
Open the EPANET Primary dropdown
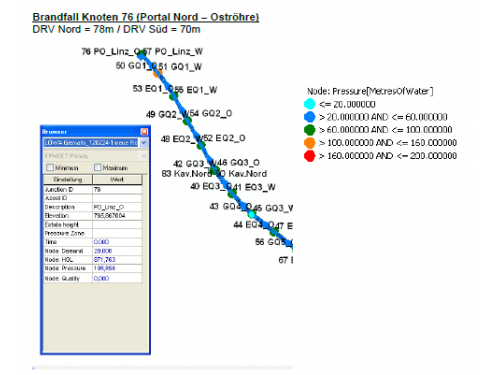click(144, 156)
